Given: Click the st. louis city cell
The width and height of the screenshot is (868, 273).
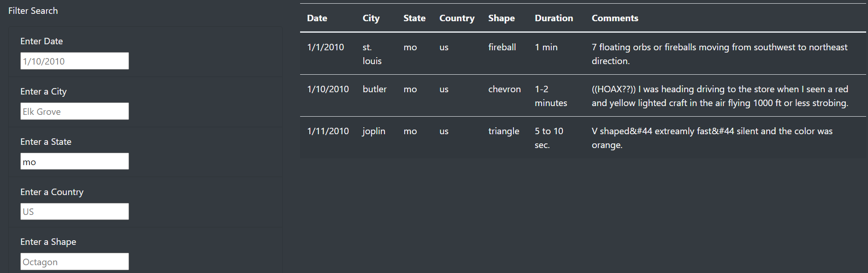Looking at the screenshot, I should pyautogui.click(x=372, y=53).
